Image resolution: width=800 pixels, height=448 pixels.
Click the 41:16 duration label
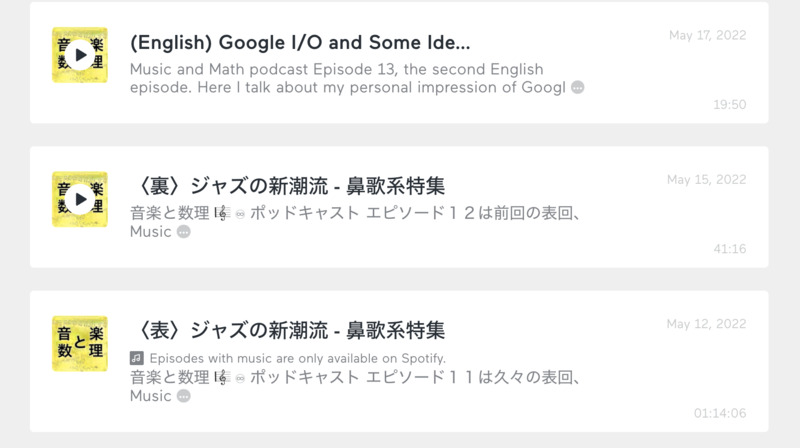tap(729, 248)
